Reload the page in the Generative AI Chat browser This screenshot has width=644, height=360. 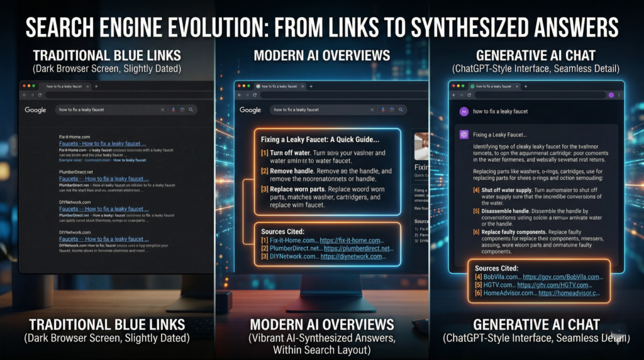(469, 95)
